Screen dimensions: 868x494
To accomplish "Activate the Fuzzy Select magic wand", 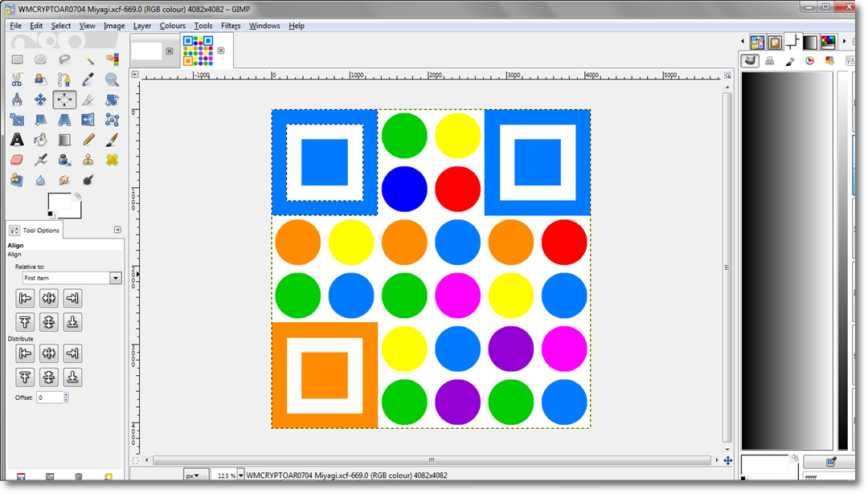I will tap(88, 59).
